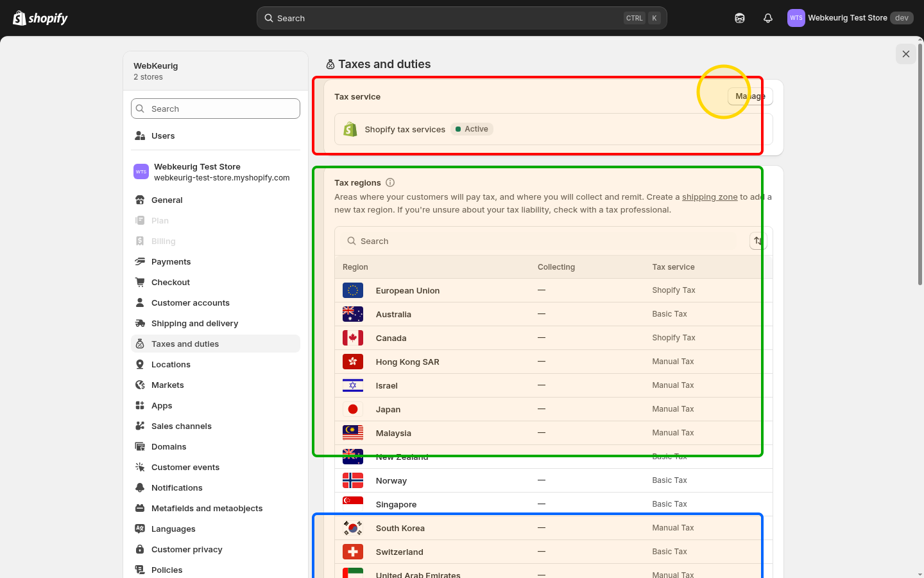Click the General store icon
924x578 pixels.
(140, 200)
